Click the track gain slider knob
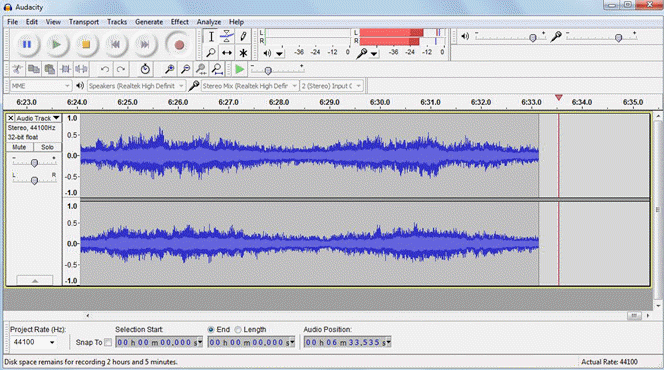The image size is (664, 370). pyautogui.click(x=35, y=163)
